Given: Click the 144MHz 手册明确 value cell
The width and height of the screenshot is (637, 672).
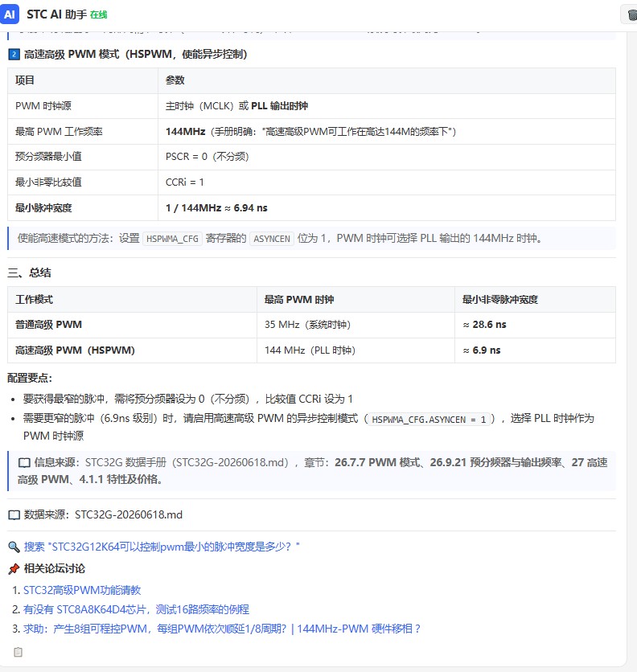Looking at the screenshot, I should 387,132.
